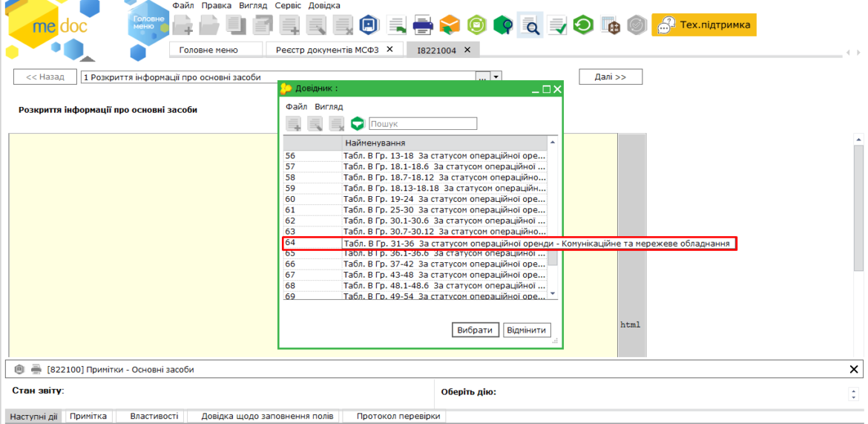Open the Вигляд menu in main menu bar
Image resolution: width=868 pixels, height=424 pixels.
[x=253, y=5]
